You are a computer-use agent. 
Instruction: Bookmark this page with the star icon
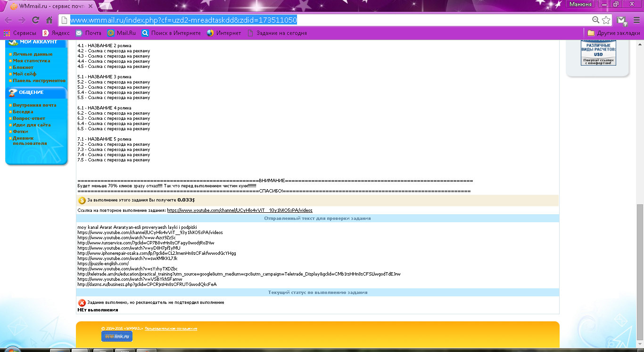[x=606, y=20]
